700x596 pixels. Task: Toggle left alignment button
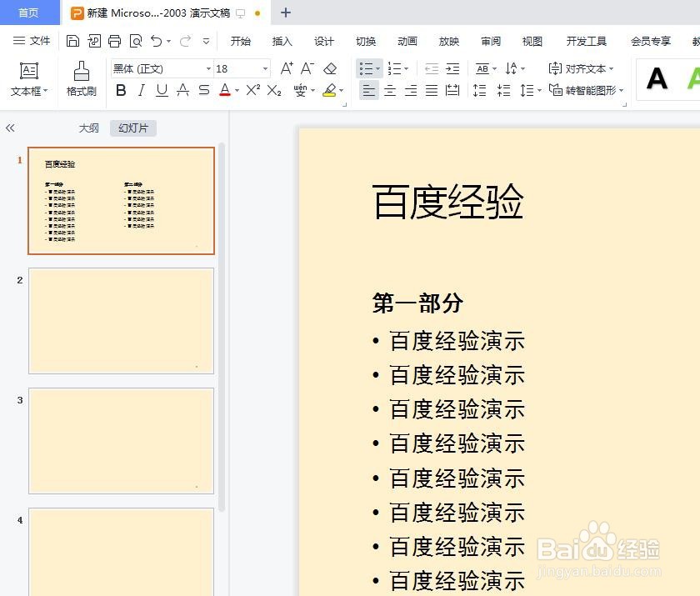pos(368,91)
